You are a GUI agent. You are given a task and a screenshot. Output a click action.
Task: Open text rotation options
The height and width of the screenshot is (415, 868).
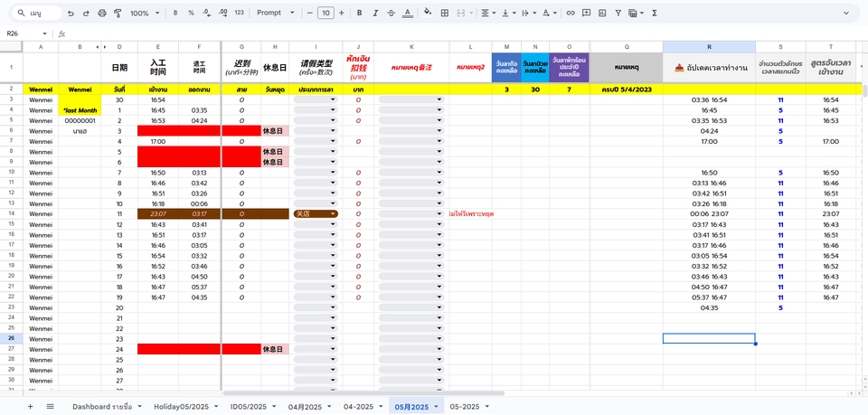[549, 13]
